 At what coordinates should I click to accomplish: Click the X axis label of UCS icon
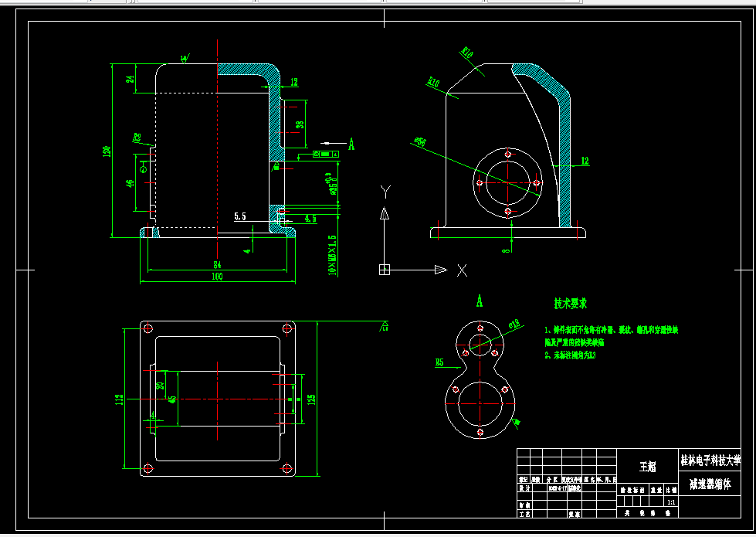pyautogui.click(x=462, y=270)
